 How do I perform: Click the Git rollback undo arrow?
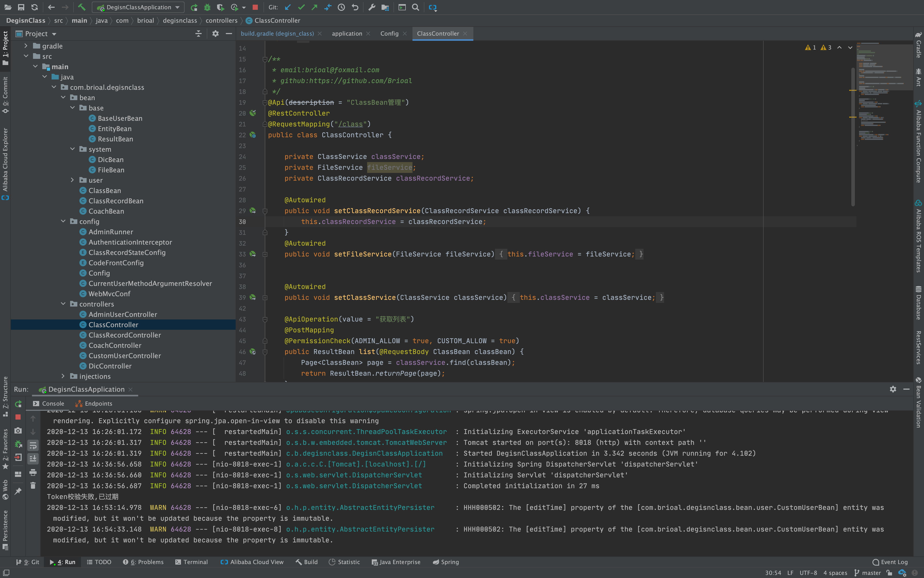pos(355,7)
